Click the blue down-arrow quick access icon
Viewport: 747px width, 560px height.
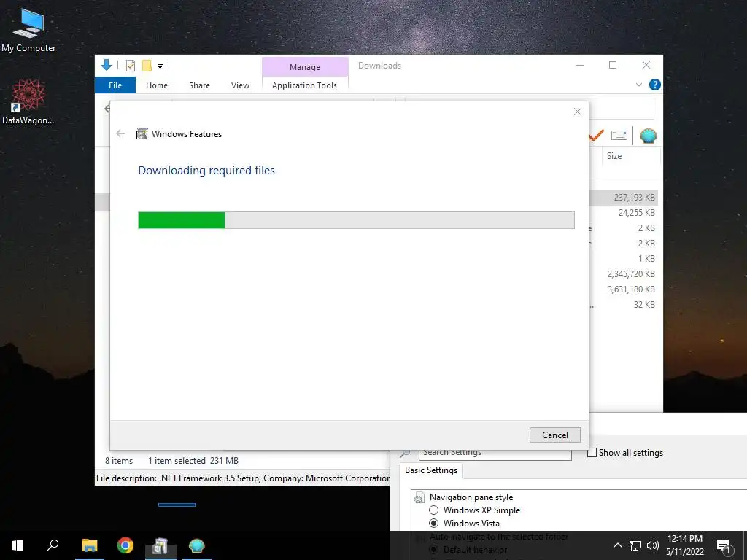(x=107, y=65)
